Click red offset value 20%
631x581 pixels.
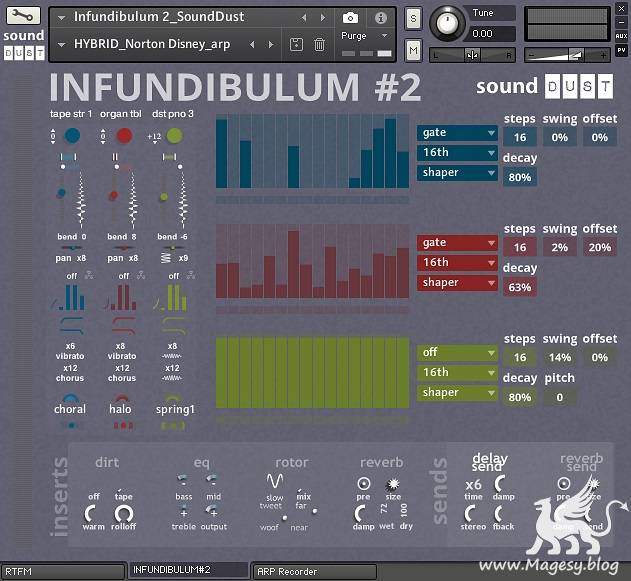pyautogui.click(x=599, y=247)
